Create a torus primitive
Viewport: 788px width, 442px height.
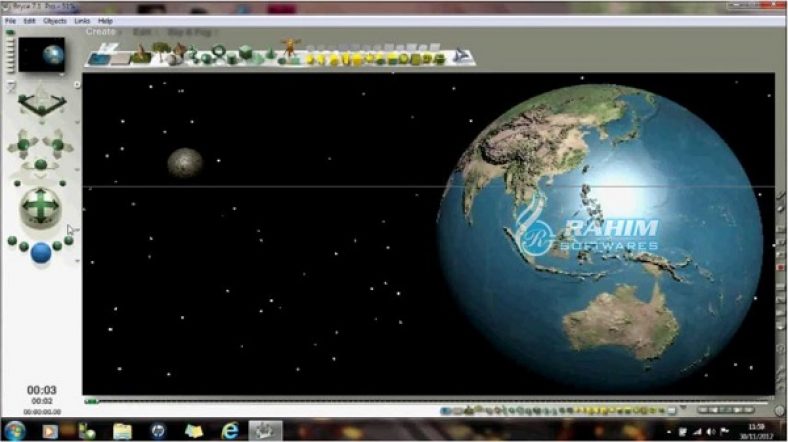(x=219, y=51)
